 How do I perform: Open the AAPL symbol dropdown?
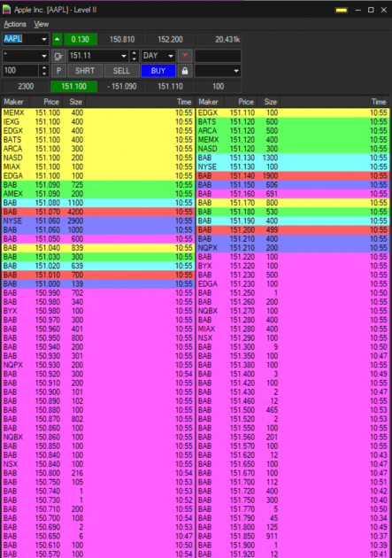44,39
